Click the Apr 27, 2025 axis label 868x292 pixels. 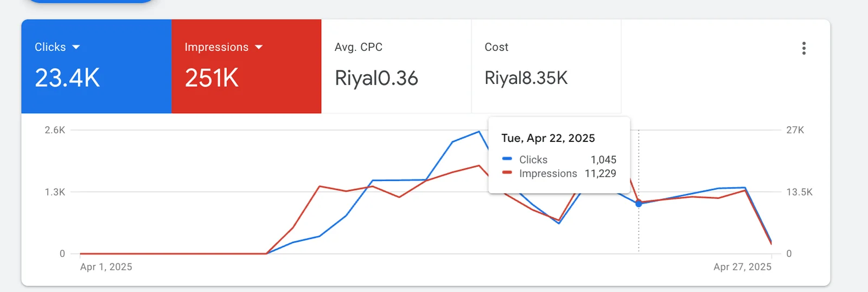point(742,267)
